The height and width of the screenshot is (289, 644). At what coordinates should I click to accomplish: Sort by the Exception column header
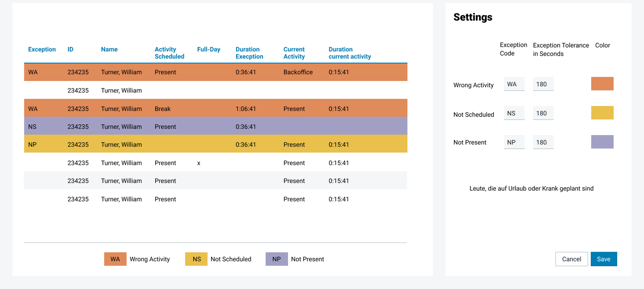pyautogui.click(x=42, y=50)
